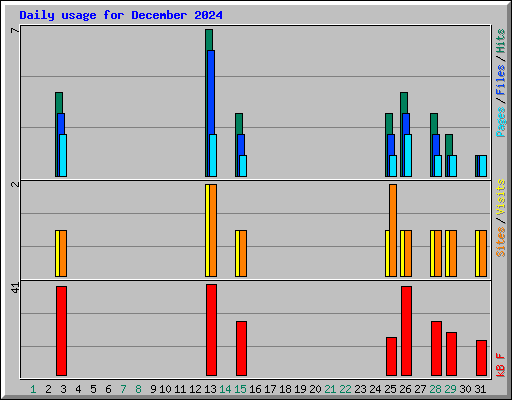The width and height of the screenshot is (512, 400).
Task: Click the 'Sites' legend label
Action: click(500, 242)
